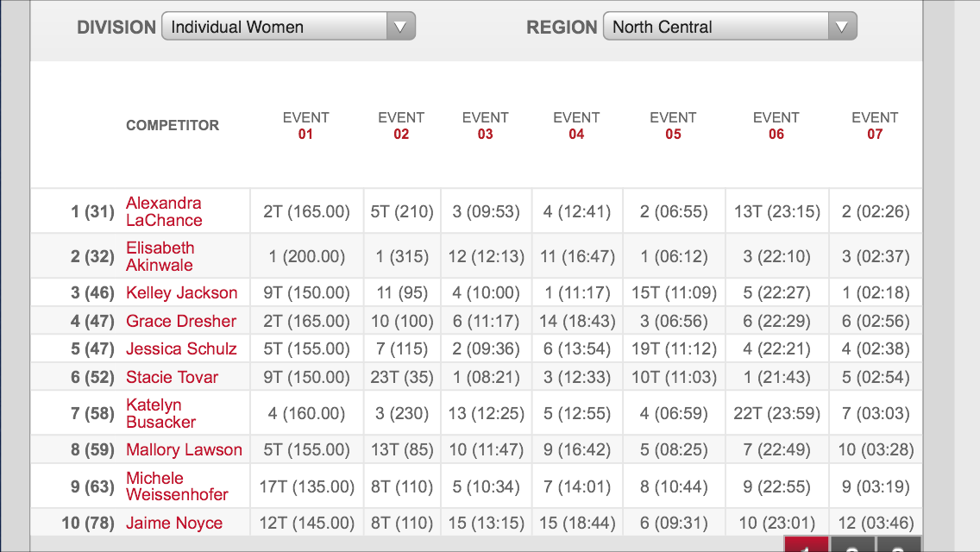Viewport: 980px width, 552px height.
Task: Open Alexandra LaChance's profile
Action: pyautogui.click(x=164, y=211)
